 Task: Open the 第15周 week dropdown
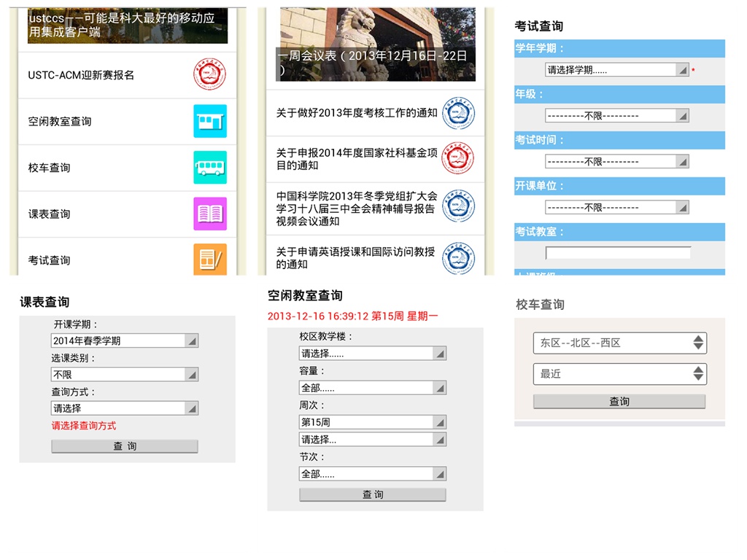pyautogui.click(x=372, y=422)
